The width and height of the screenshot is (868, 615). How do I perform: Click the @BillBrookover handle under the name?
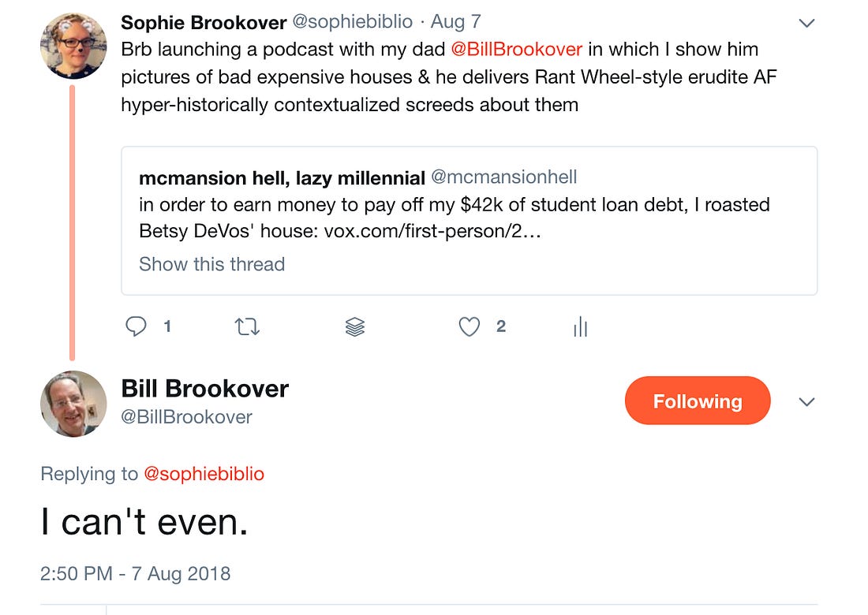(186, 417)
